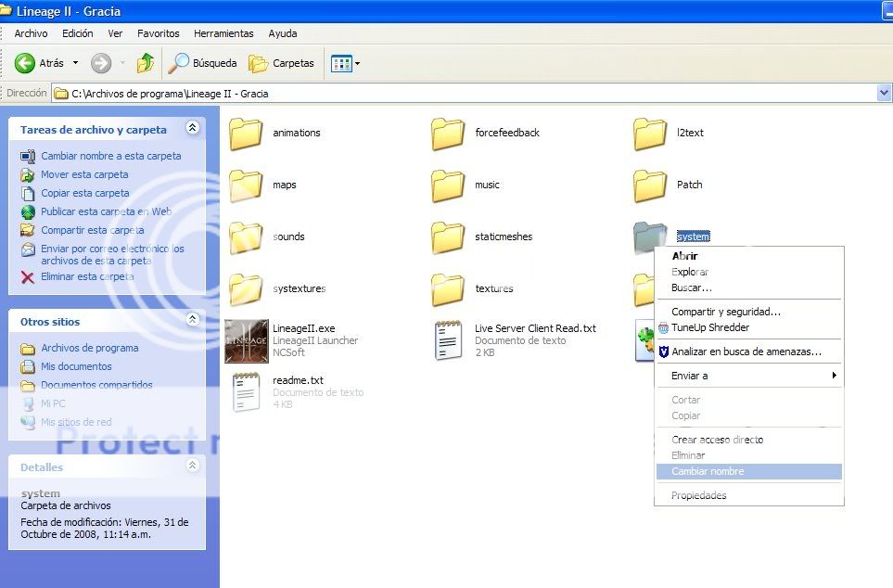The image size is (893, 588).
Task: Select the sounds folder icon
Action: click(246, 237)
